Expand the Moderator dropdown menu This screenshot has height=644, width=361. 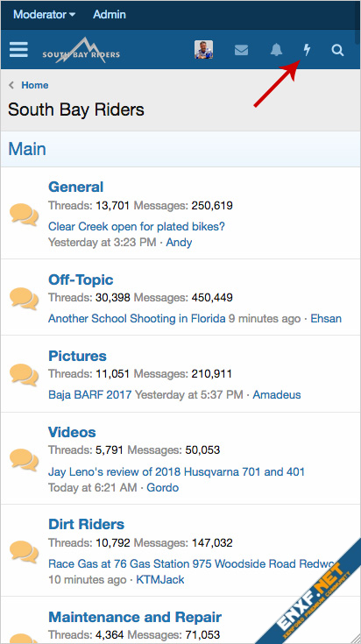coord(45,14)
